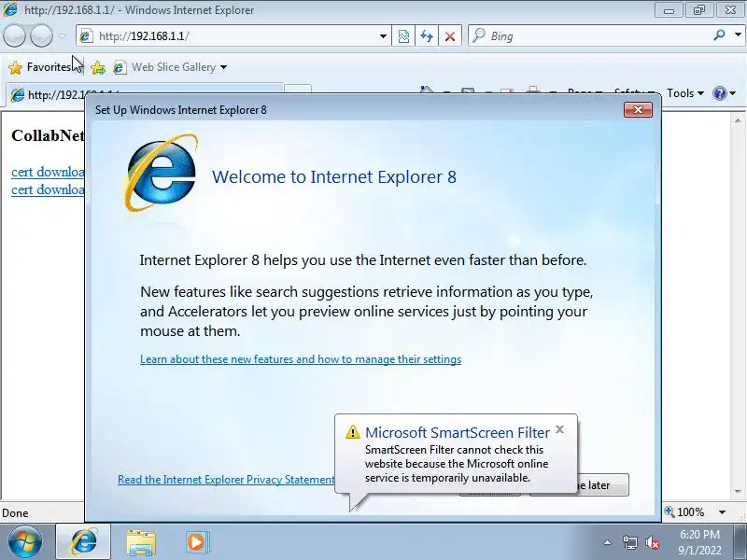
Task: Click the 'later' button in setup dialog
Action: tap(602, 484)
